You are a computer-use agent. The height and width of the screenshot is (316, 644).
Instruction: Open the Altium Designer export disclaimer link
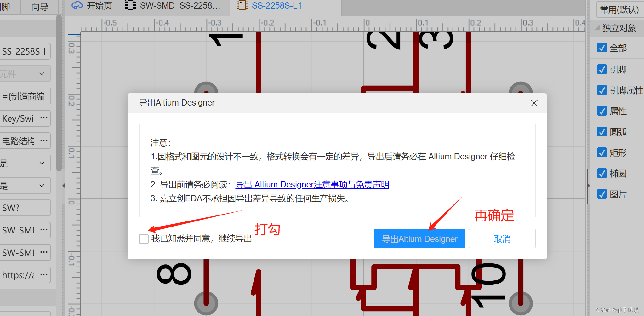[312, 185]
